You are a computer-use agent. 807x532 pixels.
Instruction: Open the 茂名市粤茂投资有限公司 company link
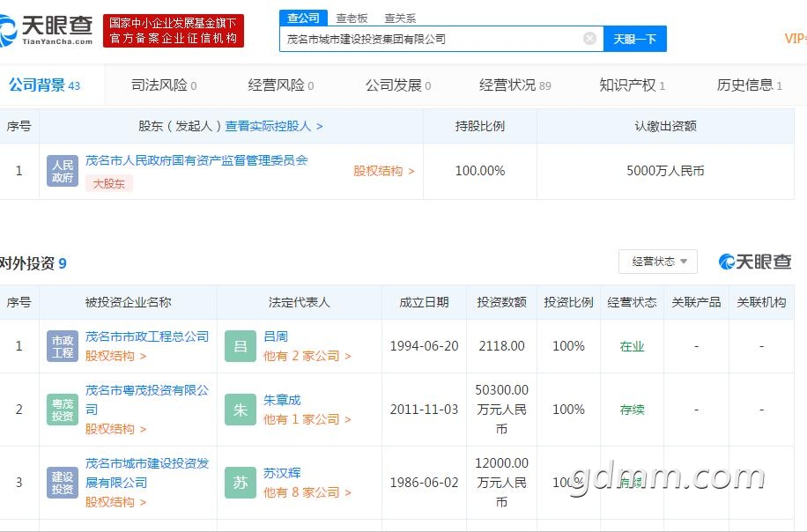tap(146, 400)
